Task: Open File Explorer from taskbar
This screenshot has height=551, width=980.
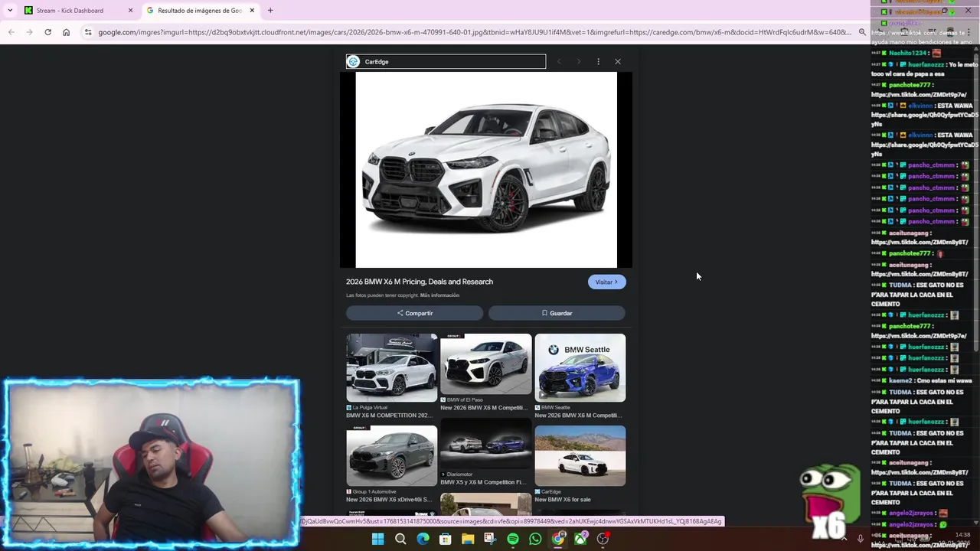Action: coord(468,540)
